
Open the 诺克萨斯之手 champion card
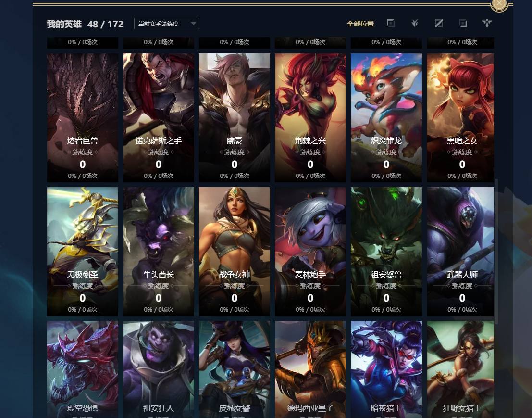[x=159, y=117]
